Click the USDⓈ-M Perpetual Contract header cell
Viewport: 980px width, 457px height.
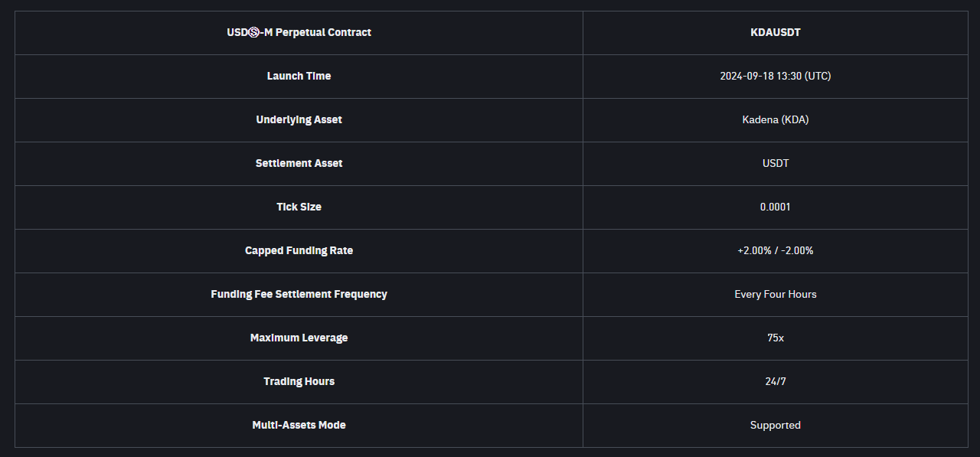tap(299, 33)
